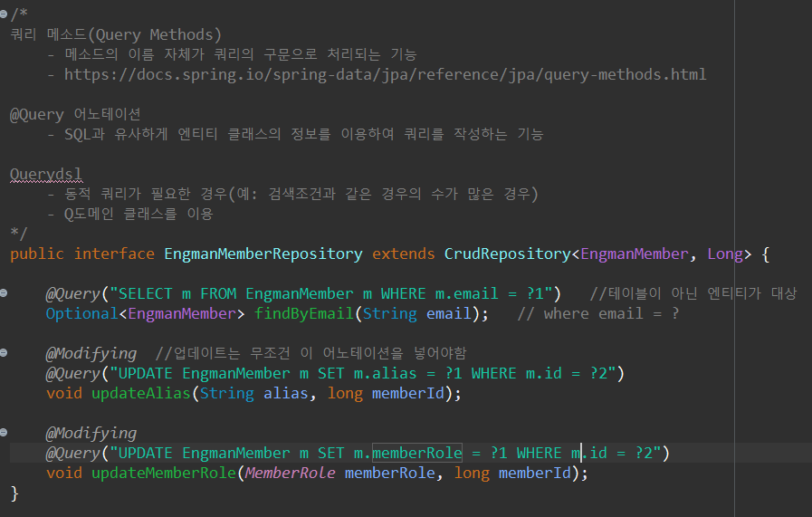
Task: Collapse fold marker beside first @Modifying annotation
Action: coord(4,353)
